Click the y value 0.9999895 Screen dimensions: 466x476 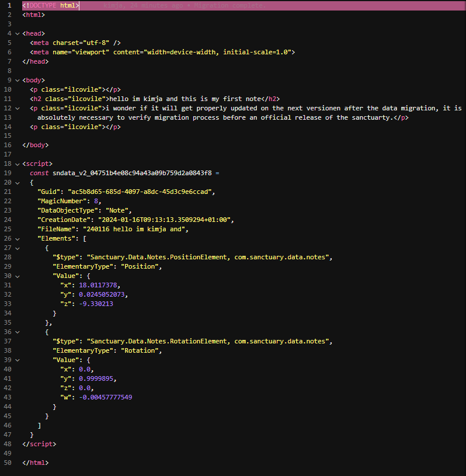pos(96,378)
